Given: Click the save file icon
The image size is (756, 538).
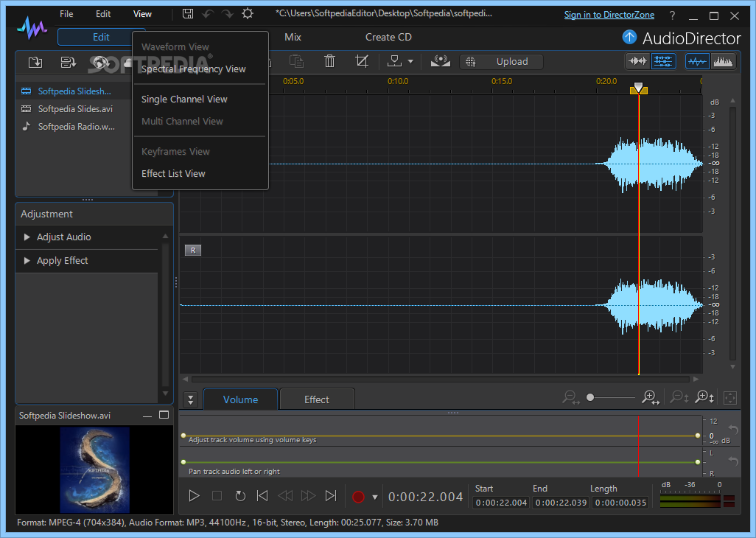Looking at the screenshot, I should point(188,13).
